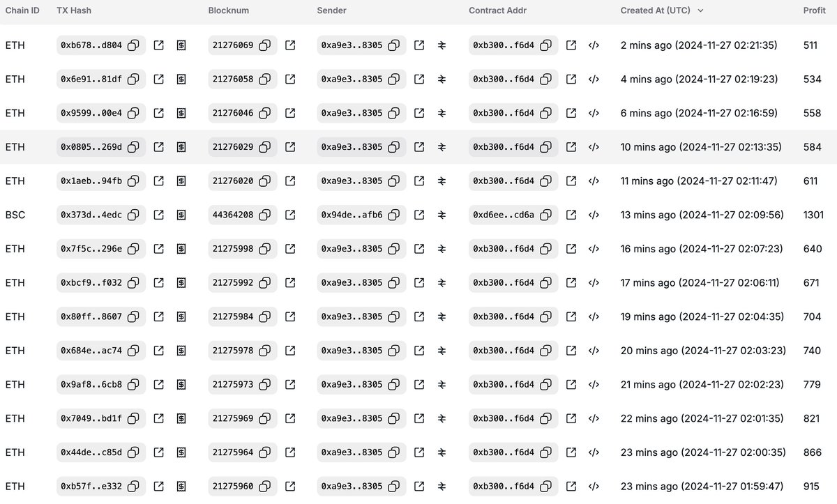The image size is (837, 504).
Task: Open TX 0xbcf9..f032 external link
Action: [x=158, y=283]
